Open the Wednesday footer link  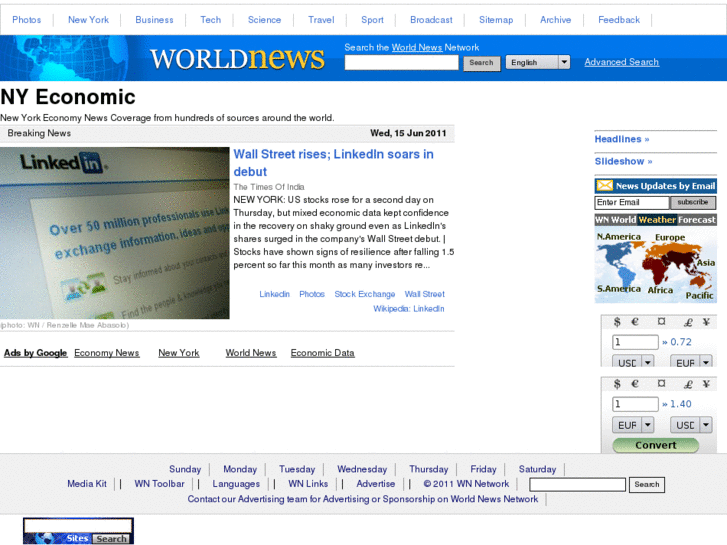pos(362,469)
